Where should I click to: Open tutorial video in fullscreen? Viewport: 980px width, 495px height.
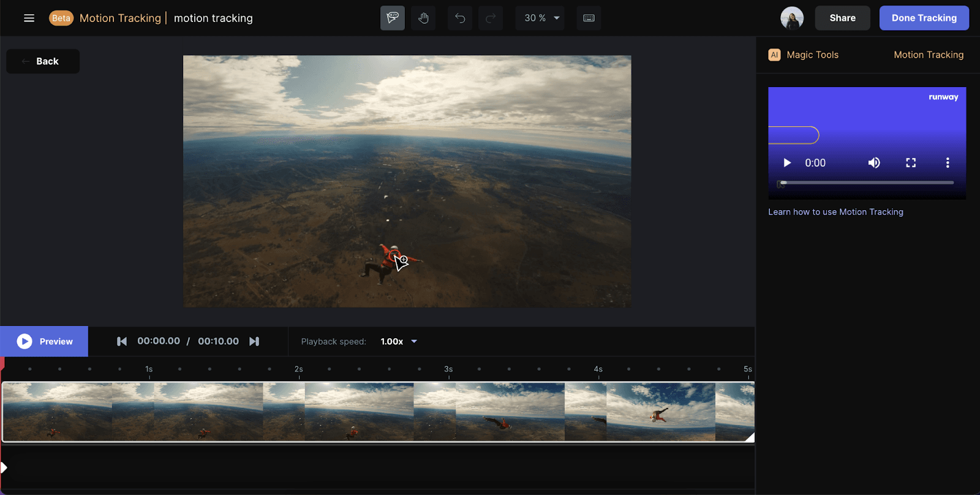[911, 162]
